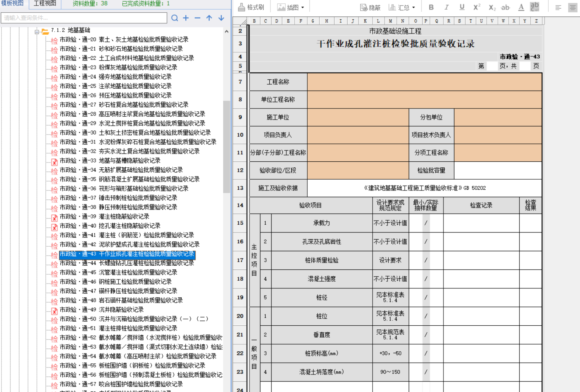Click the 验收部位/区段 input cell

(358, 170)
